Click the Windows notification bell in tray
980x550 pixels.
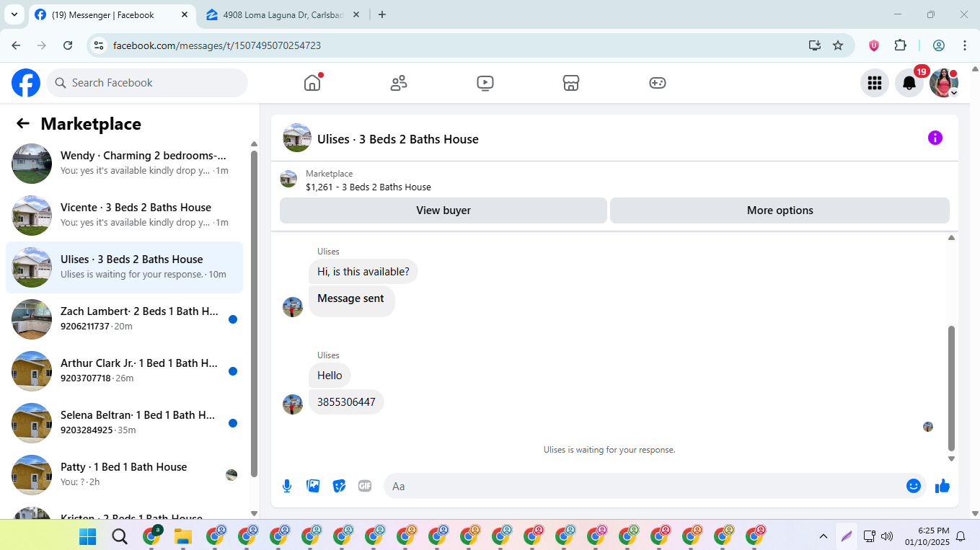(x=961, y=536)
